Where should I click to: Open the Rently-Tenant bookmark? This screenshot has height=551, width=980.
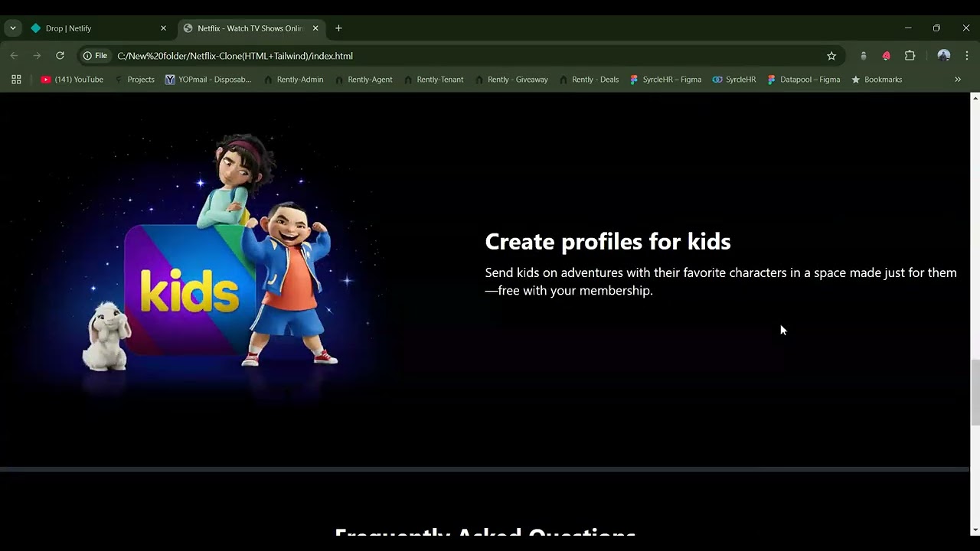pyautogui.click(x=433, y=80)
